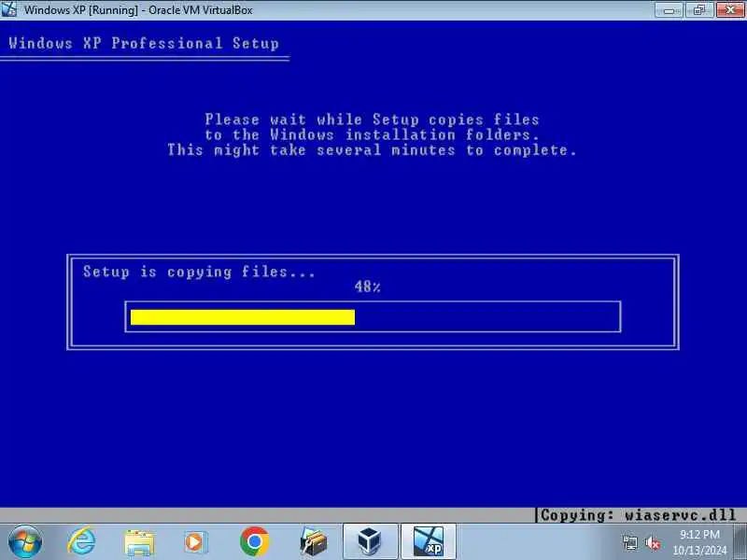Click the muted volume tray icon
Screen dimensions: 747x560
pos(652,543)
